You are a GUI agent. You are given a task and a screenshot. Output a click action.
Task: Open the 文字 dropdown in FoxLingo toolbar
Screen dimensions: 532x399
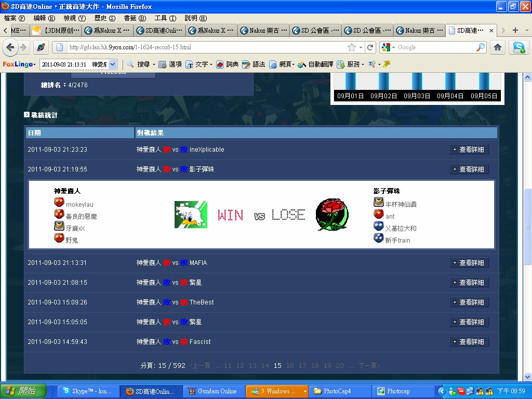pyautogui.click(x=199, y=64)
